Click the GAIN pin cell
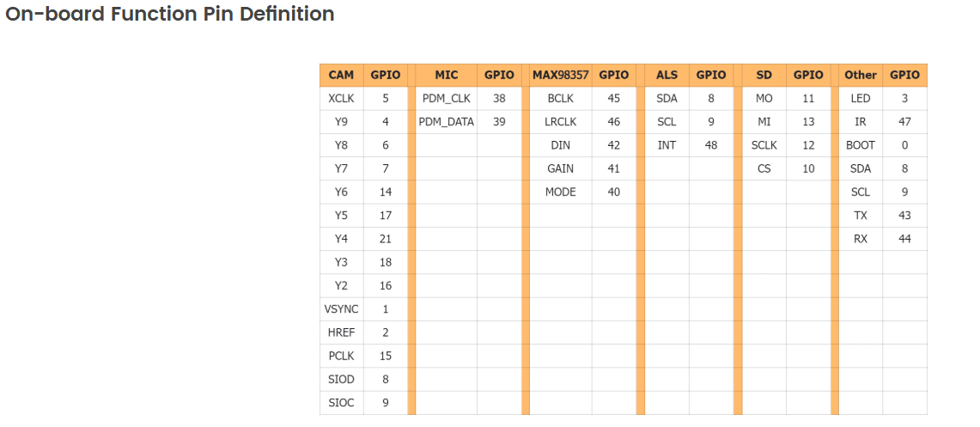This screenshot has height=427, width=980. click(x=561, y=168)
